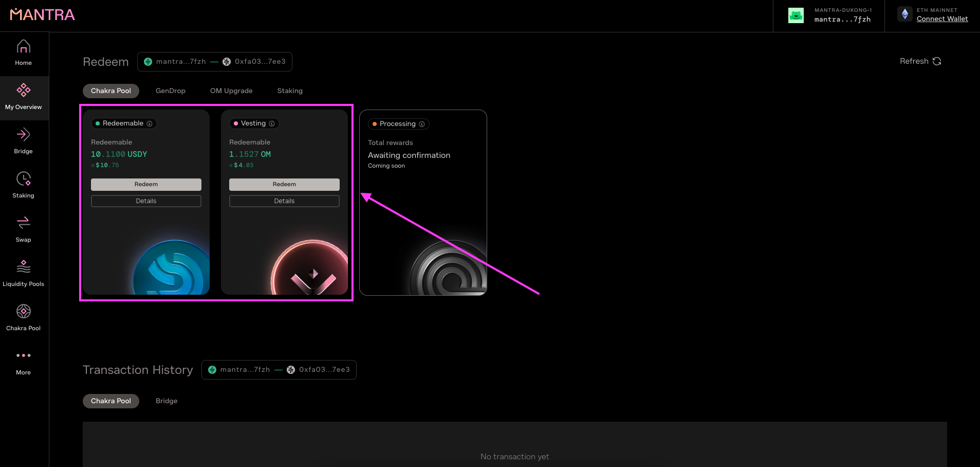Screen dimensions: 980x467
Task: Open the Redeem wallet address selector
Action: pos(215,62)
